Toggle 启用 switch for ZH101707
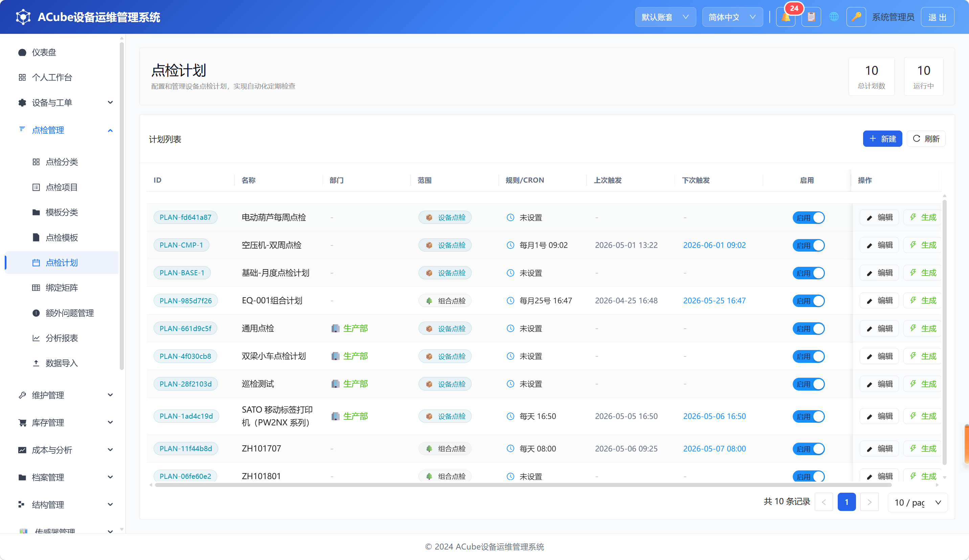 click(x=808, y=448)
